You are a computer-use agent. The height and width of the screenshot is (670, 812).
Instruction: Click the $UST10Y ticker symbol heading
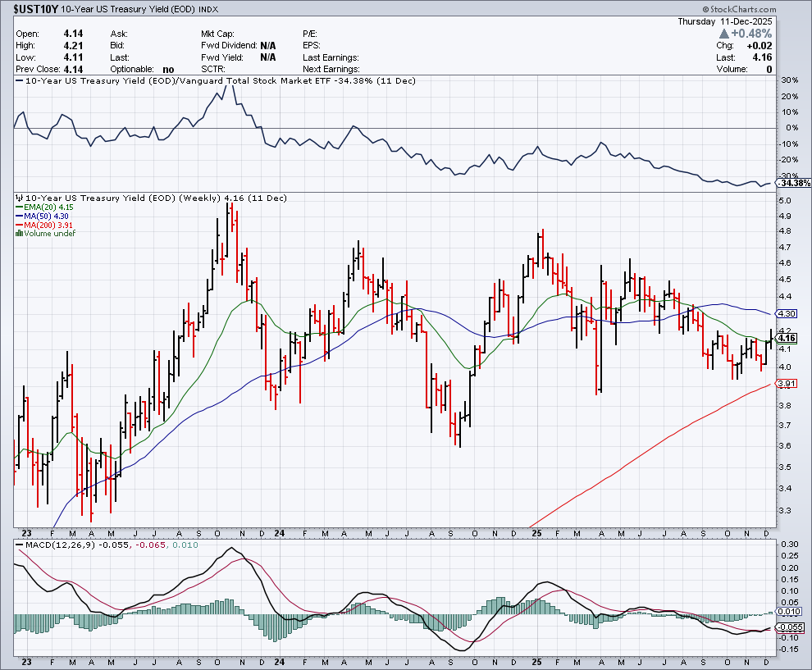pyautogui.click(x=35, y=7)
